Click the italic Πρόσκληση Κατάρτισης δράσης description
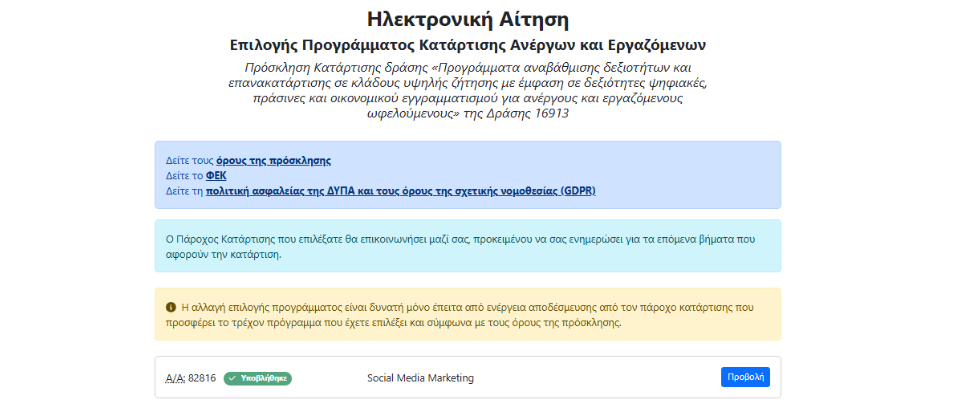The width and height of the screenshot is (970, 407). coord(468,91)
